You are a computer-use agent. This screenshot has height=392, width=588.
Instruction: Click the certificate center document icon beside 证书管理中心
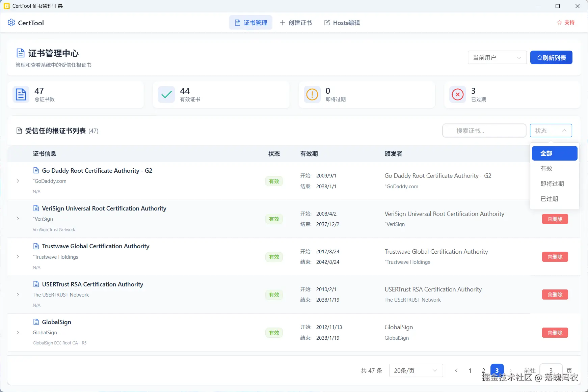(x=21, y=53)
